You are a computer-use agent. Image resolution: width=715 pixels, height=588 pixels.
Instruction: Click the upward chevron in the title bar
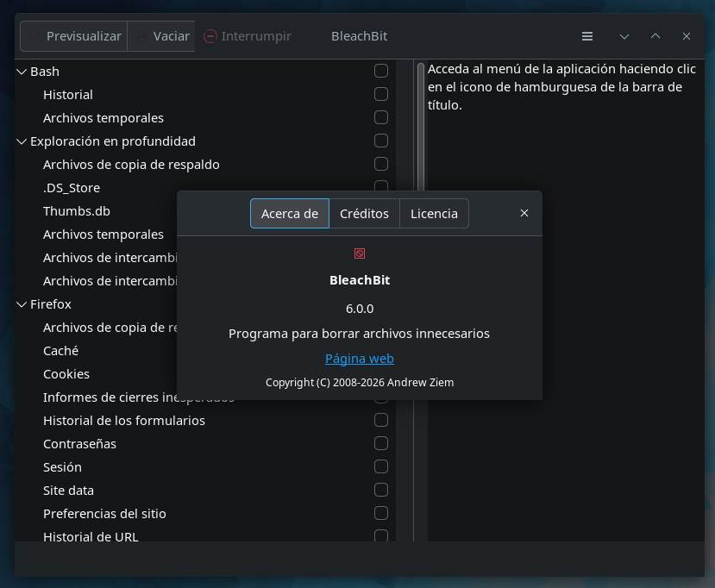coord(655,36)
